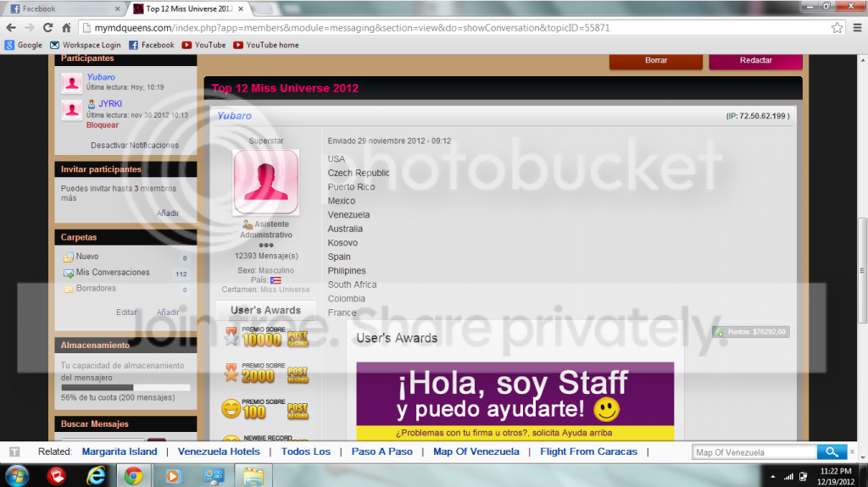
Task: Click the Borrar button
Action: point(656,61)
